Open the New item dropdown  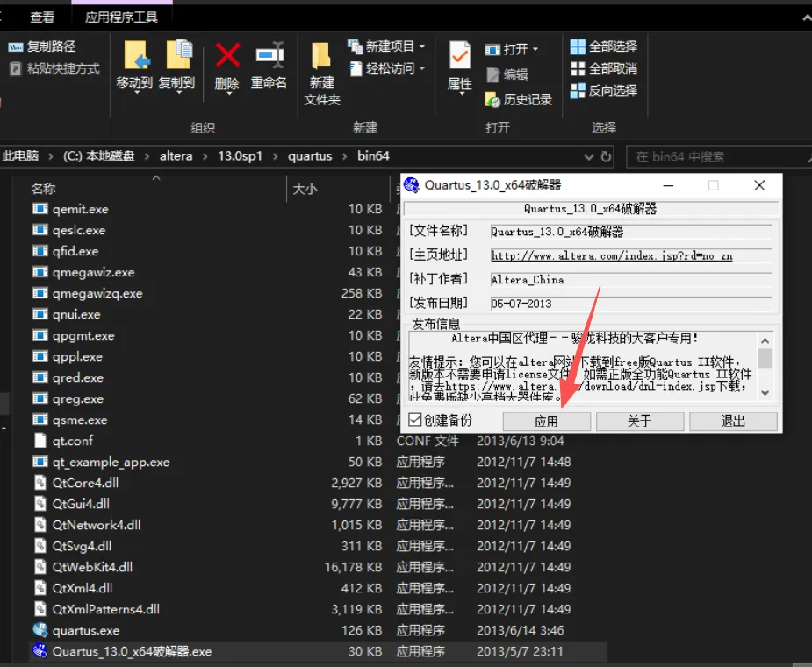click(386, 47)
